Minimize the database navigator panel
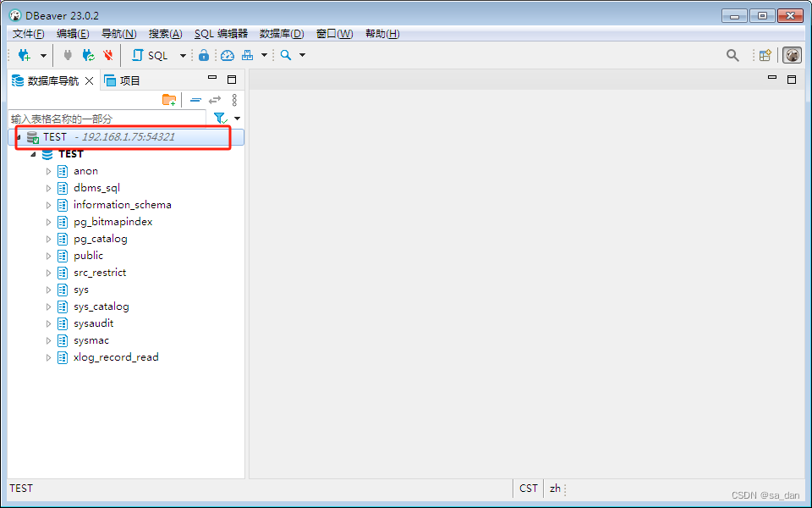 point(212,78)
